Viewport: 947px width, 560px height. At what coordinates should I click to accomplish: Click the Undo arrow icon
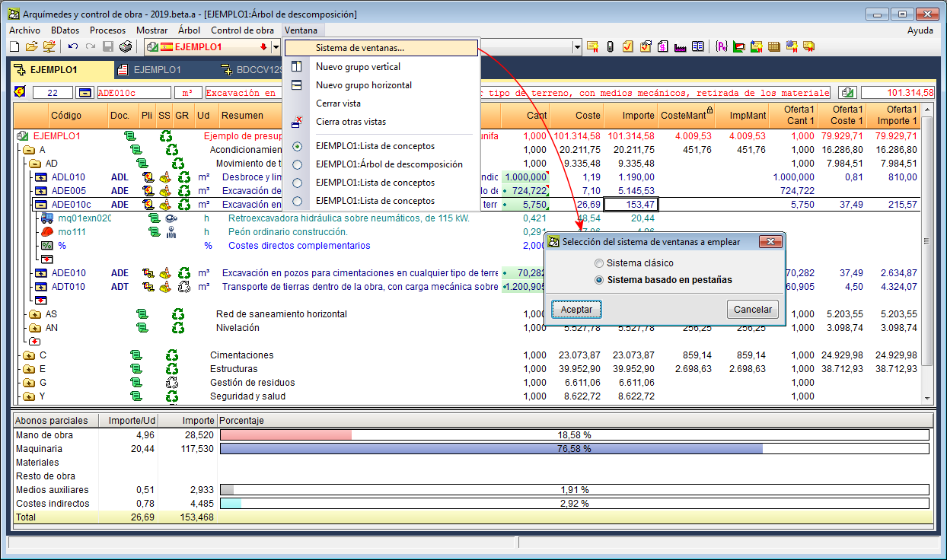(73, 47)
